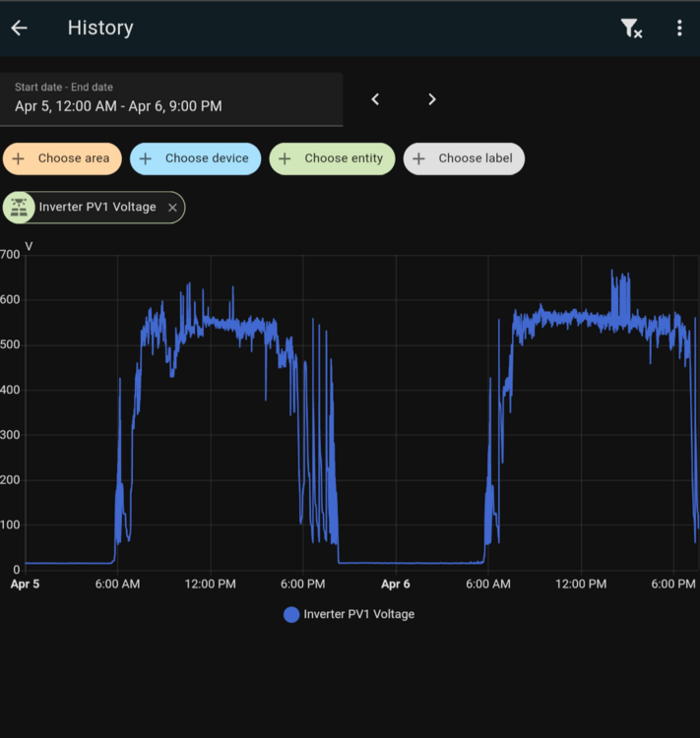Open the start and end date field

(171, 99)
